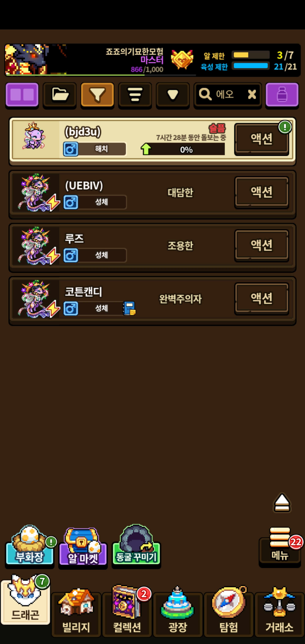Collapse panel with the upward eject arrow
Image resolution: width=305 pixels, height=644 pixels.
tap(282, 503)
